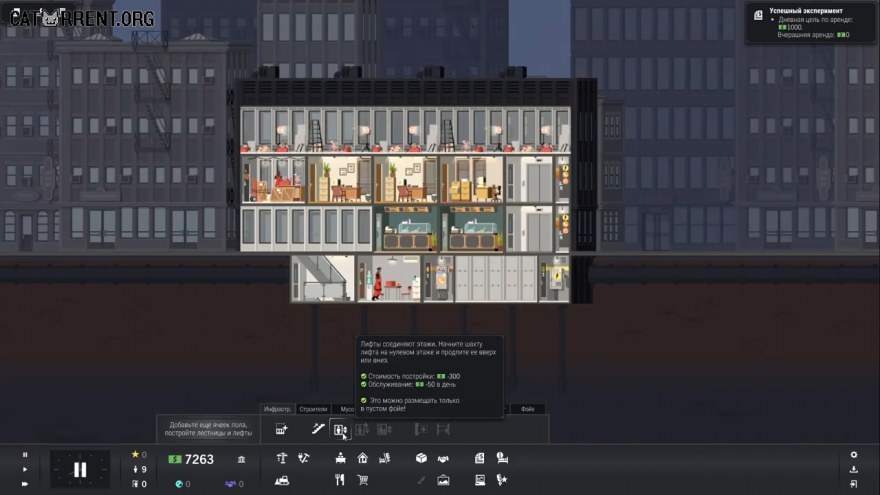The image size is (880, 495).
Task: Toggle the large clock pause button
Action: tap(80, 470)
